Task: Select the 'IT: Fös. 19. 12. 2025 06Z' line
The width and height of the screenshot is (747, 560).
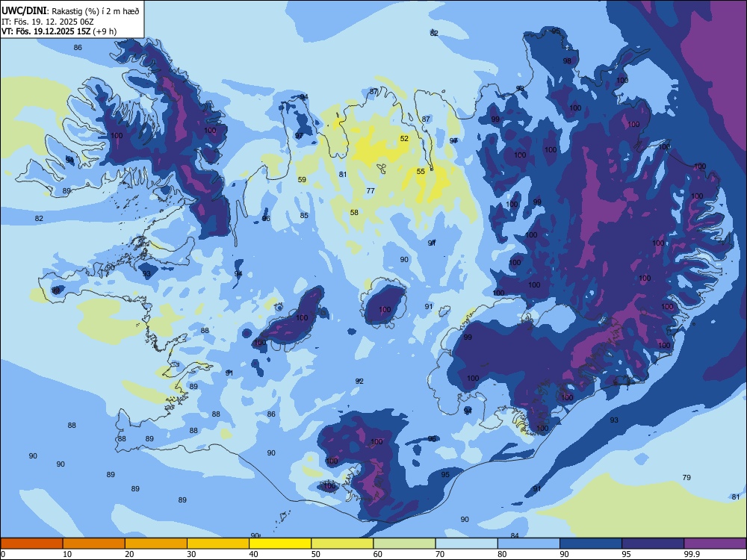Action: click(x=49, y=22)
